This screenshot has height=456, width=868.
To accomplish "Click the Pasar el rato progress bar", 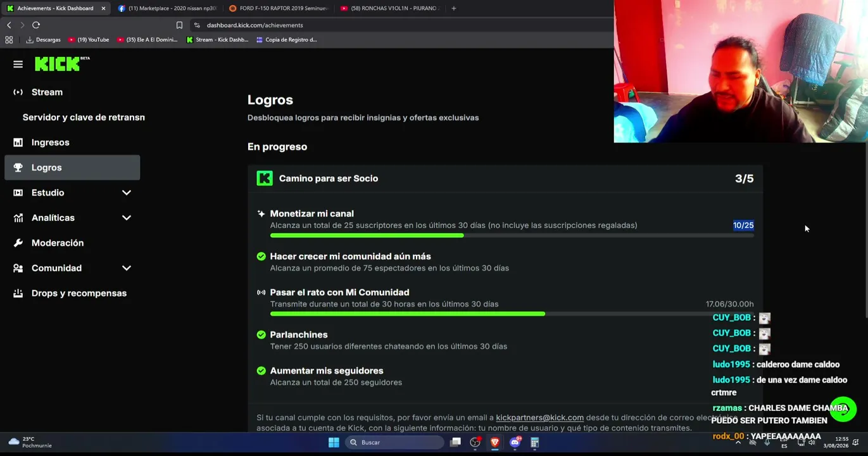I will [x=512, y=314].
